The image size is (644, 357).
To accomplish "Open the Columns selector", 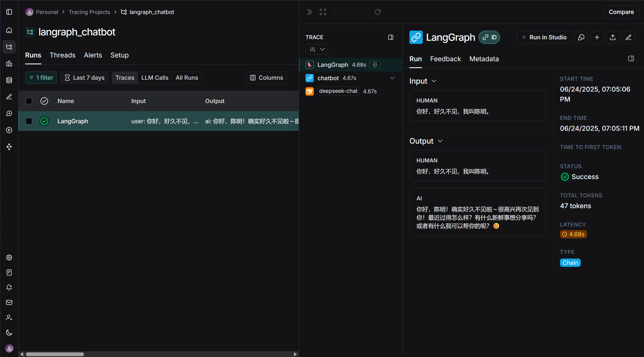I will coord(266,78).
